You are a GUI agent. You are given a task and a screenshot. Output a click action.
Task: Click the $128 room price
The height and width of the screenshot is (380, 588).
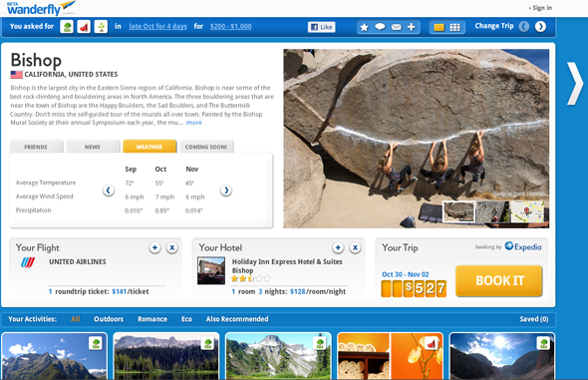click(298, 291)
